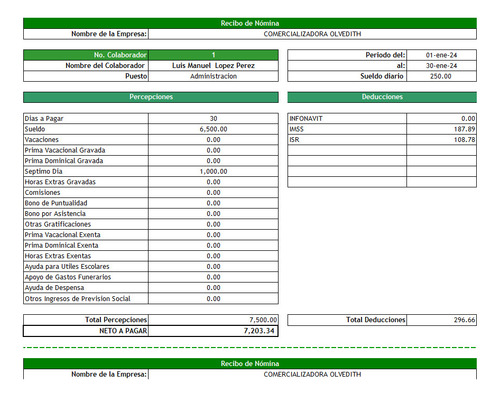Click the top Recibo de Nómina header

coord(250,23)
